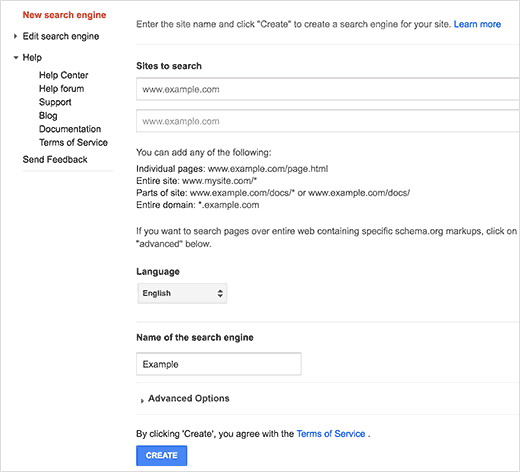Select the Help menu heading
This screenshot has height=472, width=520.
click(x=32, y=58)
